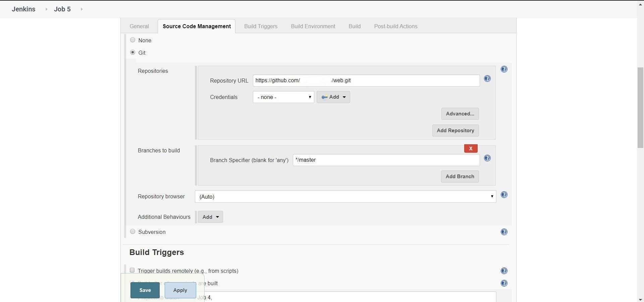The height and width of the screenshot is (302, 644).
Task: Open help icon for Subversion option
Action: pyautogui.click(x=504, y=232)
